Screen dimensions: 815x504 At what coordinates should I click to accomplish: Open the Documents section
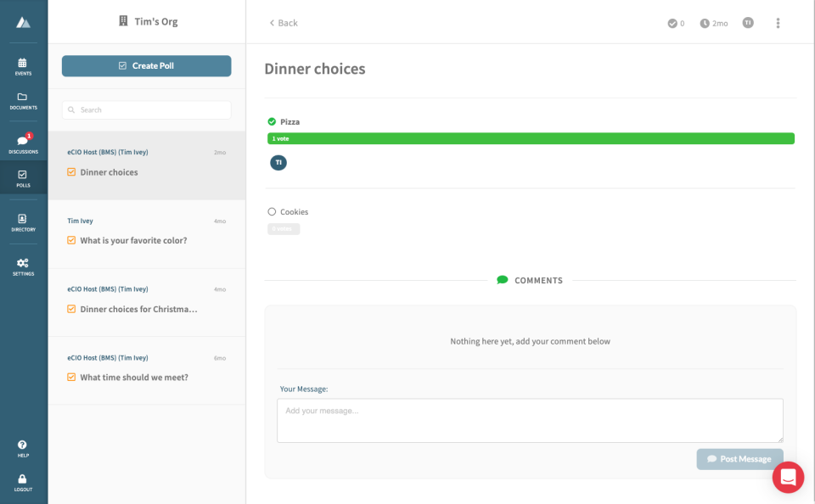23,100
